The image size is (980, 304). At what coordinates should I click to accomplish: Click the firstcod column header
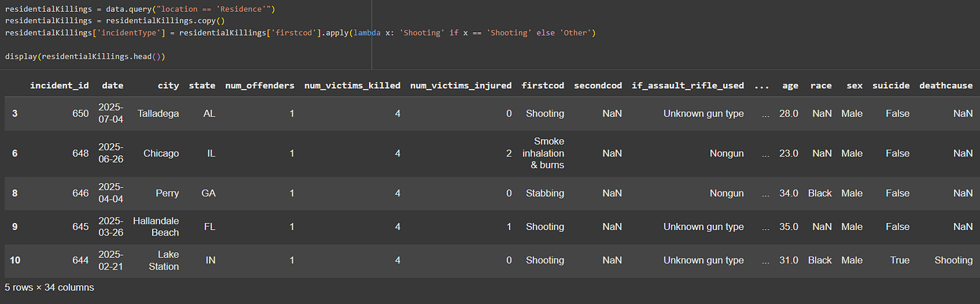(x=542, y=85)
